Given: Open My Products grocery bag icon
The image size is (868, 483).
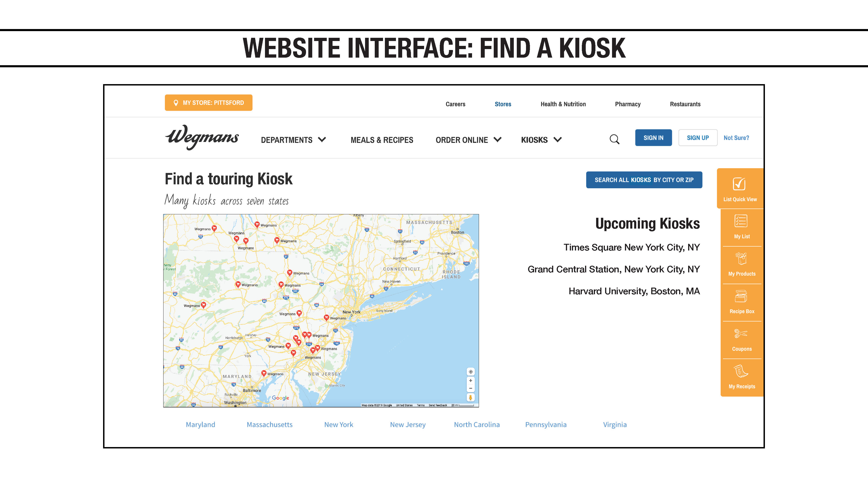Looking at the screenshot, I should (x=741, y=259).
